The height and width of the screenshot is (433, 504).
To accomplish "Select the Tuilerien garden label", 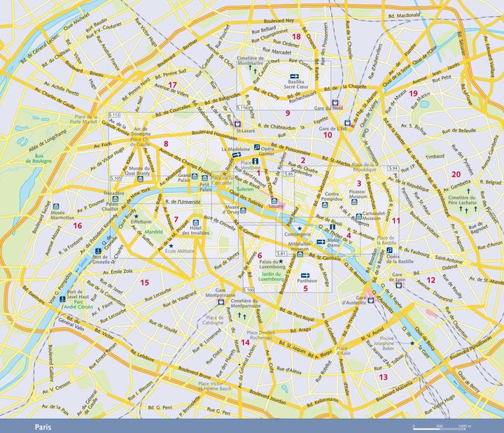I will coord(245,189).
